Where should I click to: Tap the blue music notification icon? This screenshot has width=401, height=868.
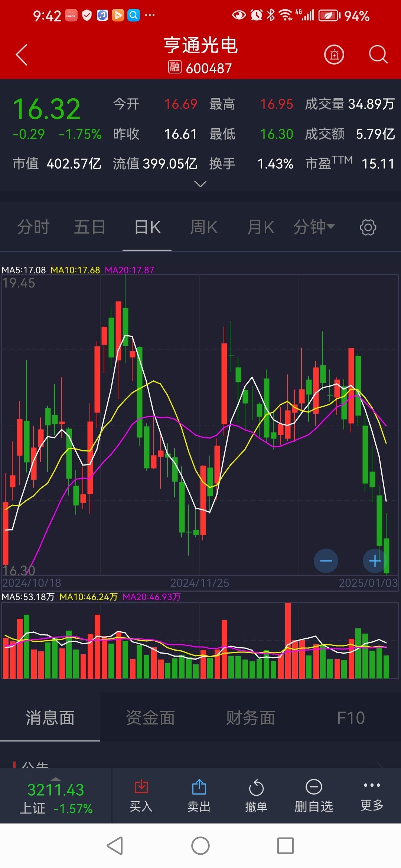click(102, 15)
